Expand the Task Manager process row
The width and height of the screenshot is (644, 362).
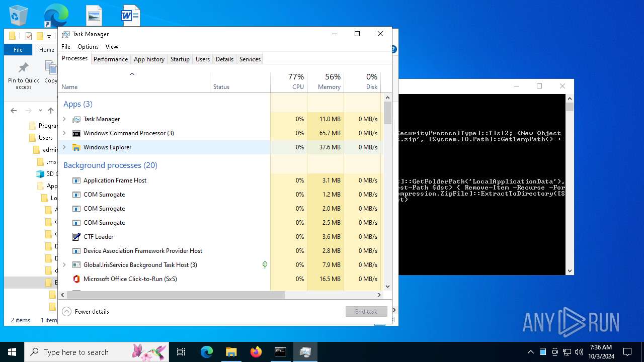coord(64,119)
